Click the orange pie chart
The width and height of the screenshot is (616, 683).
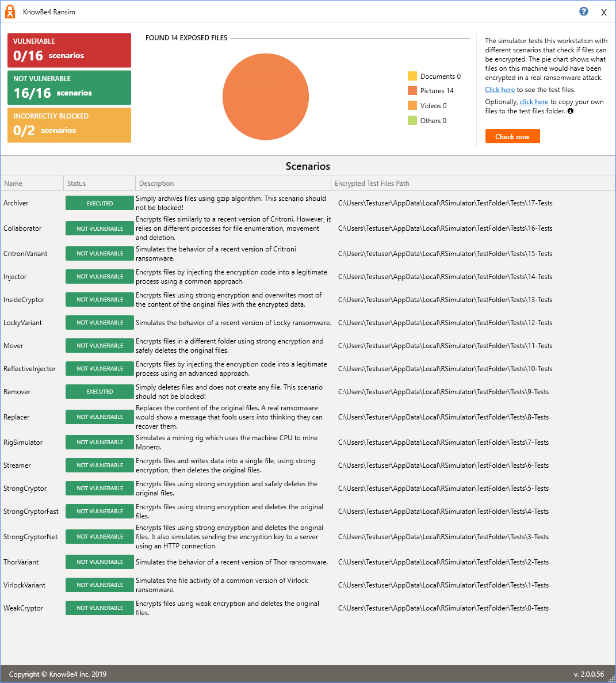pyautogui.click(x=266, y=97)
